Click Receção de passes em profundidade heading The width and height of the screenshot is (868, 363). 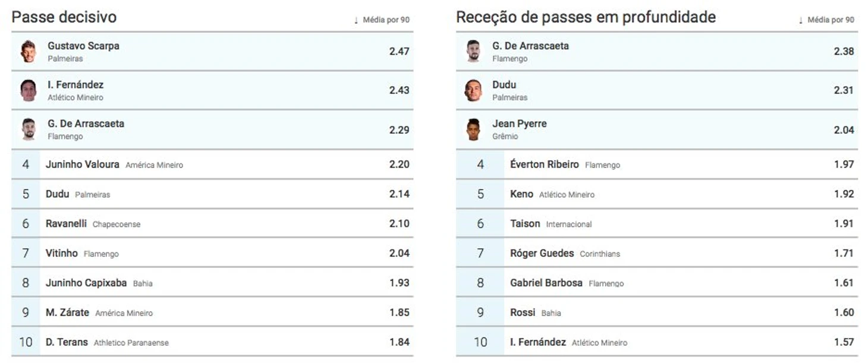(x=586, y=17)
